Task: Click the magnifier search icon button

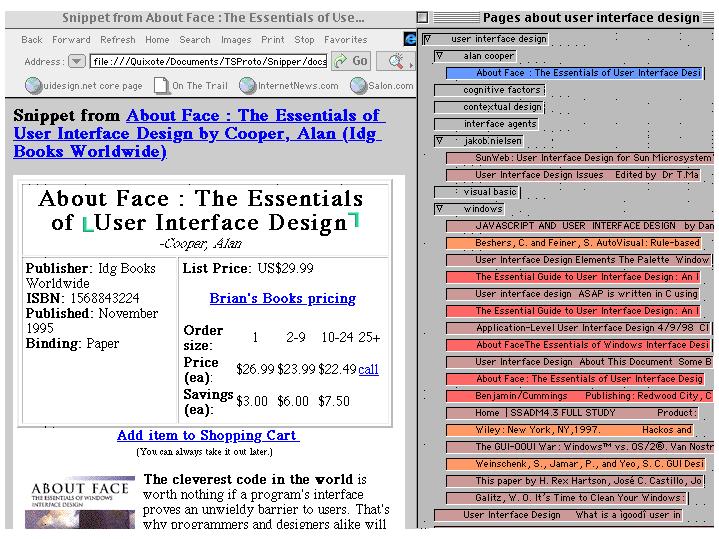Action: tap(395, 61)
